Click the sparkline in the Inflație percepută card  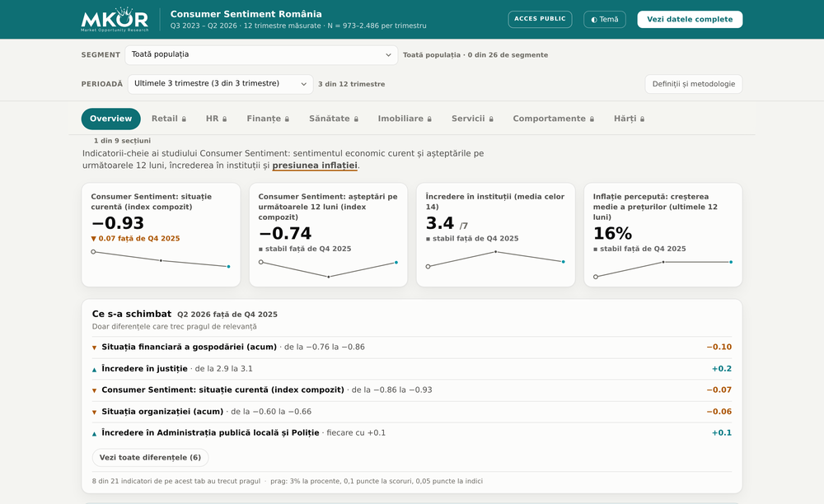[663, 269]
